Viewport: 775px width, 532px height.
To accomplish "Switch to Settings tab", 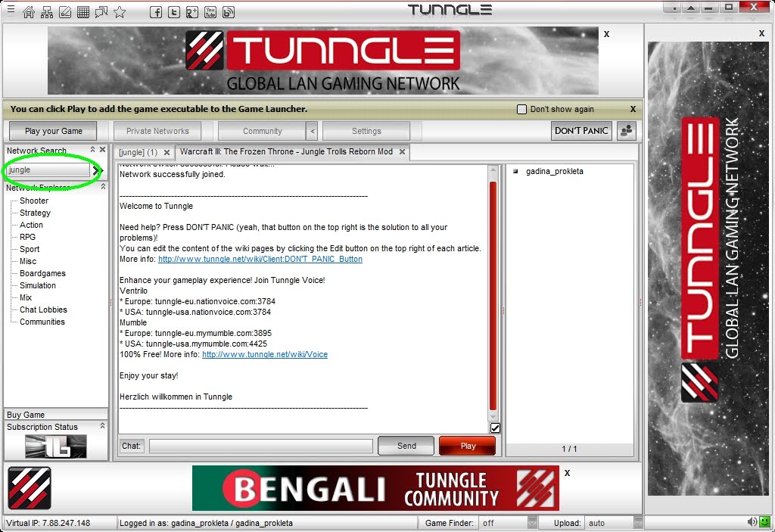I will click(x=366, y=131).
